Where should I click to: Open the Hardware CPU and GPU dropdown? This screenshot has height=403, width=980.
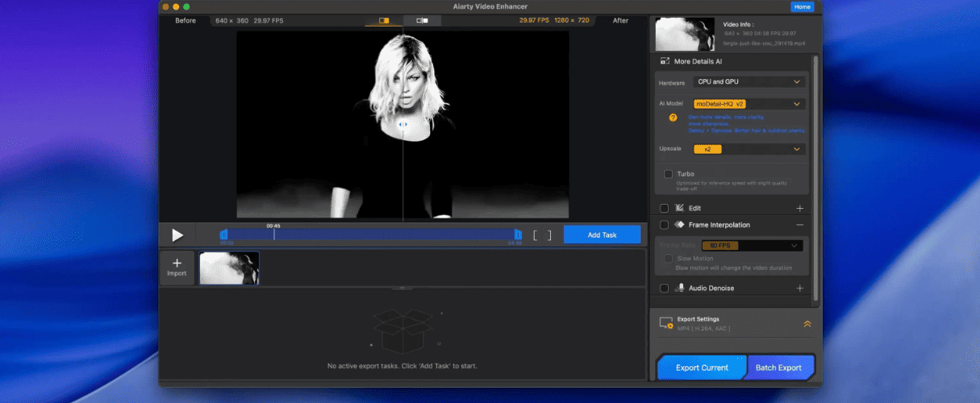click(749, 82)
